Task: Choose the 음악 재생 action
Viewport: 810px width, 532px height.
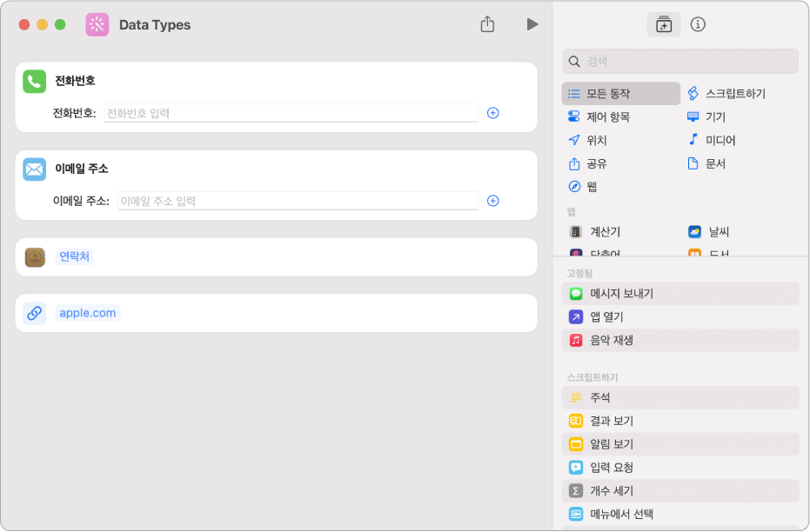Action: pyautogui.click(x=680, y=340)
